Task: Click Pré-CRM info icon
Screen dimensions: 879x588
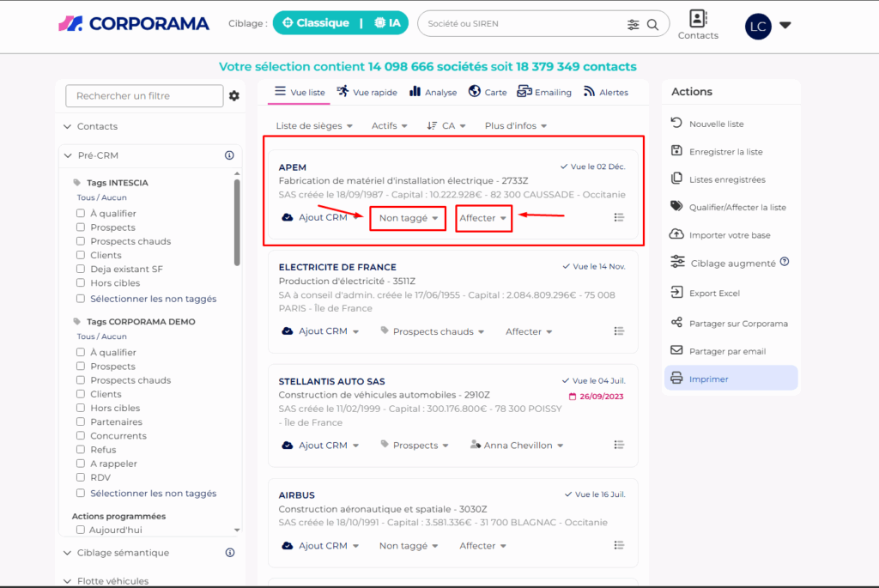Action: (x=229, y=155)
